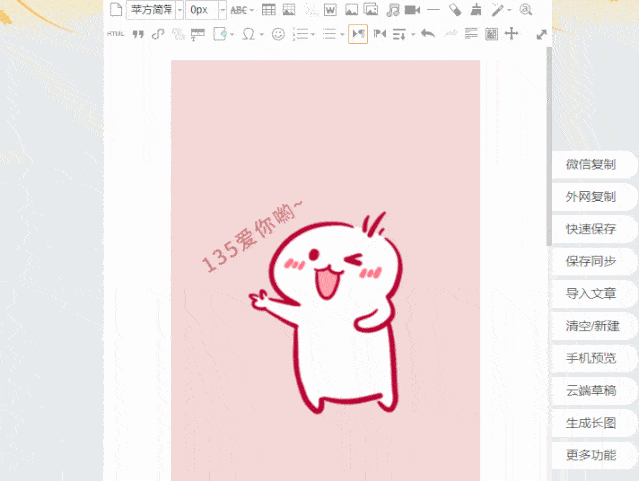The width and height of the screenshot is (639, 481).
Task: Undo the last action
Action: click(x=428, y=34)
